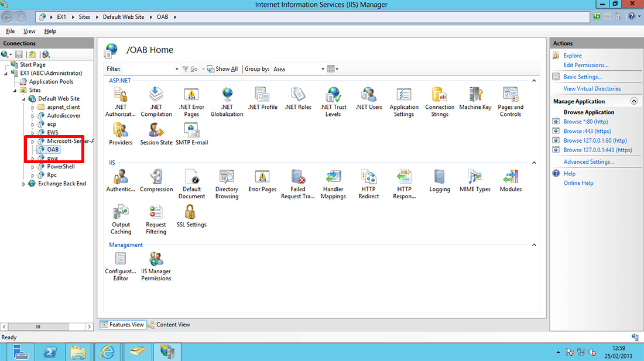Open the Providers feature
The height and width of the screenshot is (361, 644).
[121, 134]
